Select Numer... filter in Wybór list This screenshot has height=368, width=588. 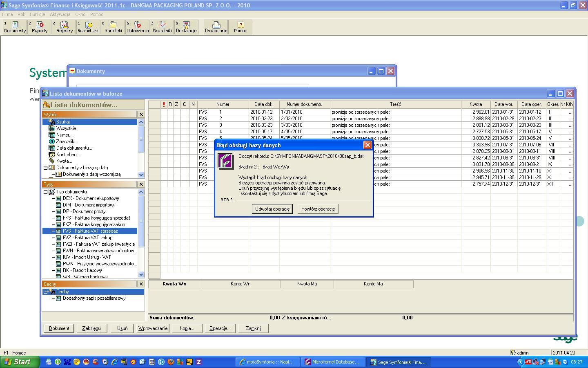click(x=64, y=135)
